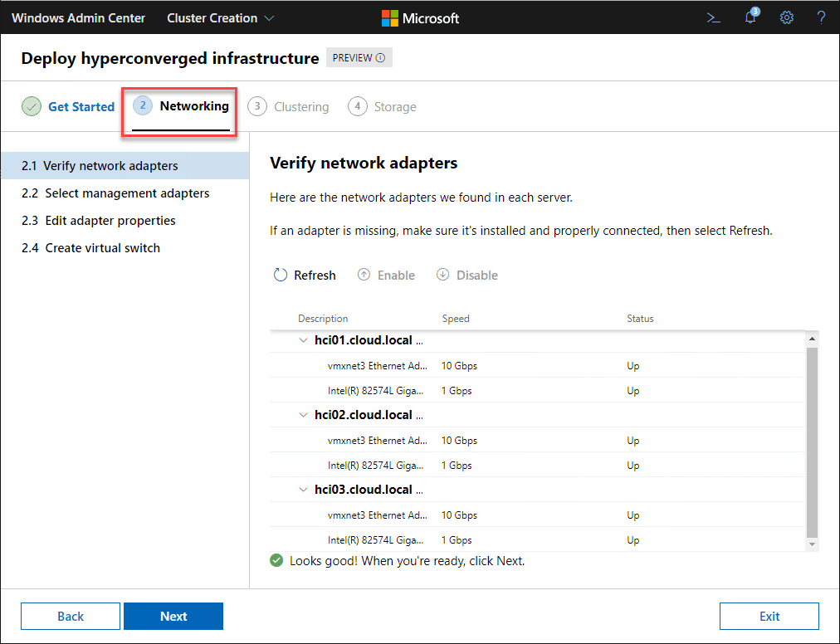Image resolution: width=840 pixels, height=644 pixels.
Task: Click the help question mark icon
Action: [x=821, y=17]
